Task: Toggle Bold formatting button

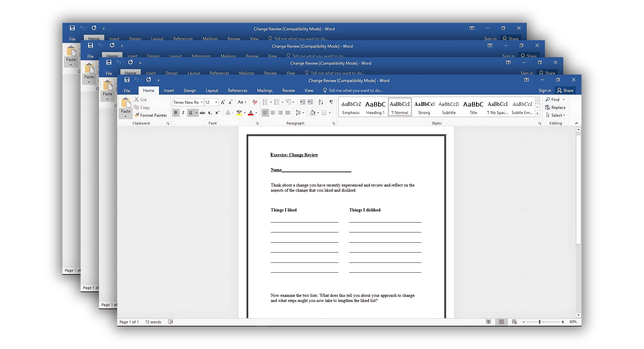Action: tap(176, 113)
